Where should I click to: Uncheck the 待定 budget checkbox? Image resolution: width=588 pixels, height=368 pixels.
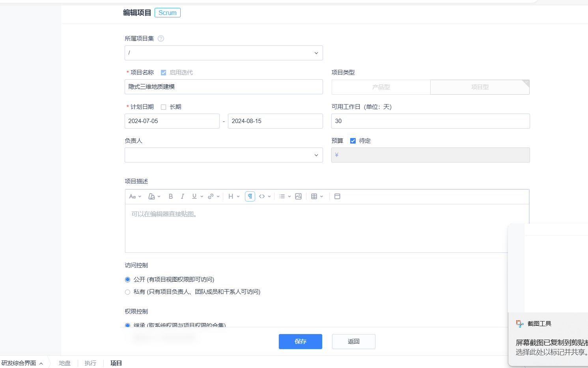[353, 141]
